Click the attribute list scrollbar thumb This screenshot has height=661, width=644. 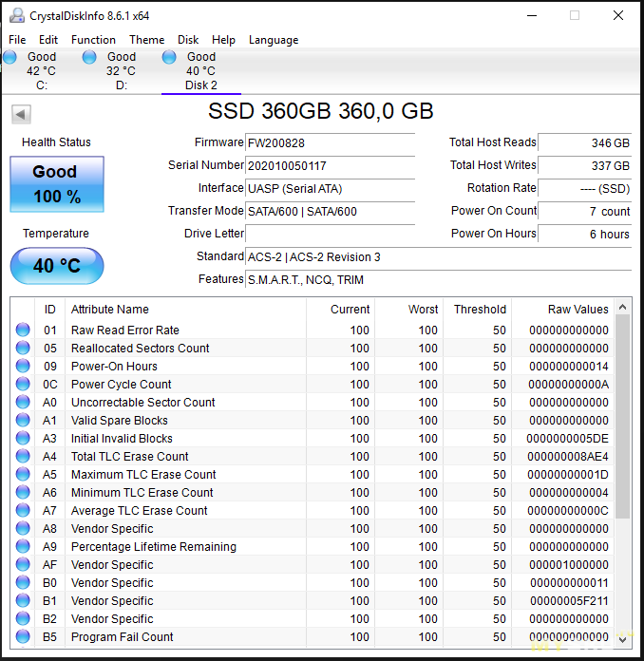click(622, 417)
